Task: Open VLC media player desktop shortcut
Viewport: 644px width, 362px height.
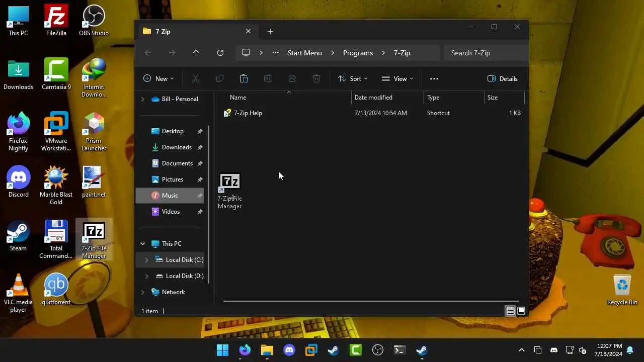Action: tap(18, 293)
